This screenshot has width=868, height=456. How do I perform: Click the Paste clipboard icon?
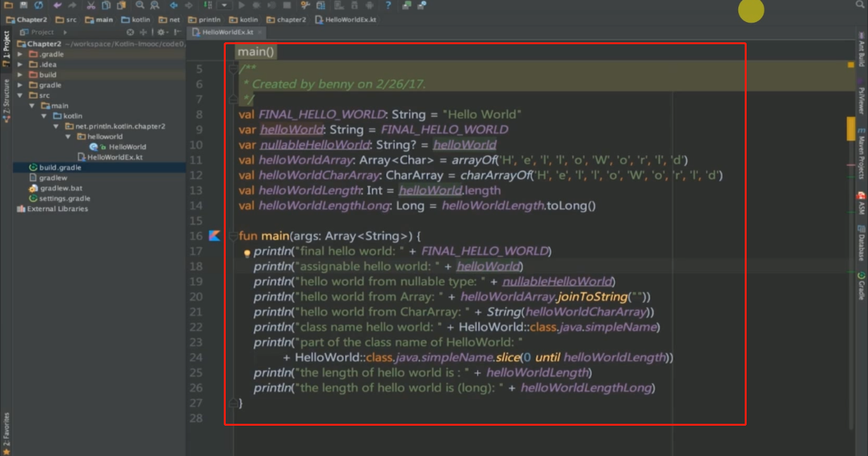coord(121,5)
